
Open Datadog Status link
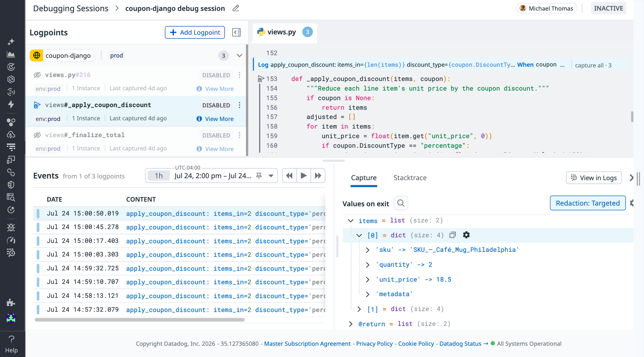pos(464,344)
